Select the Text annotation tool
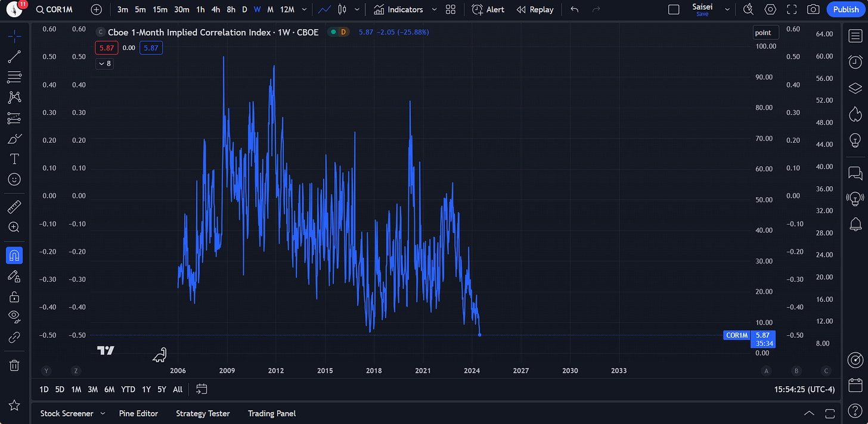868x424 pixels. pos(14,159)
